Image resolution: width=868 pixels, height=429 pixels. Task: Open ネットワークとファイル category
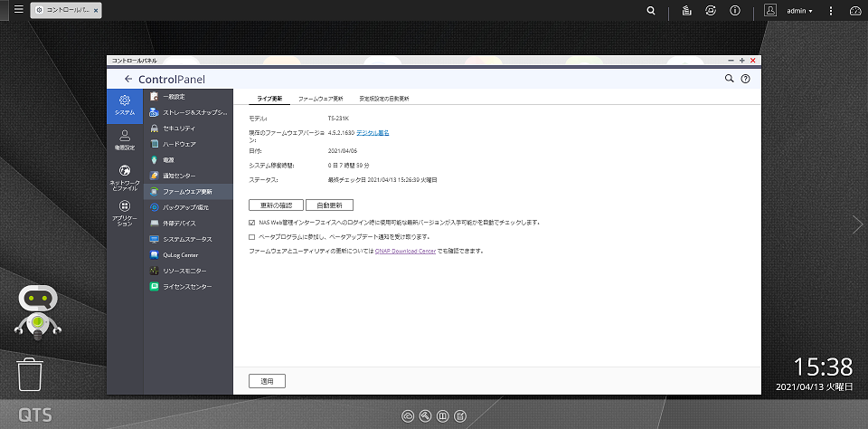(125, 178)
